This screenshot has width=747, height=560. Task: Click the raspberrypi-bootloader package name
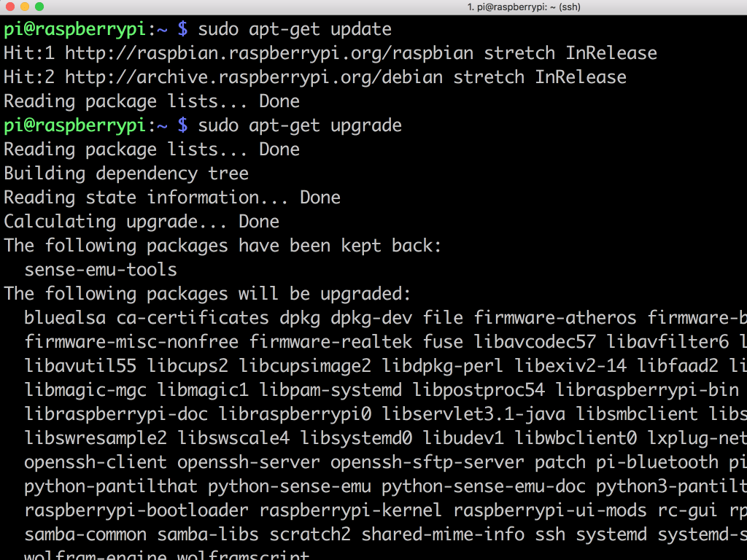tap(136, 510)
